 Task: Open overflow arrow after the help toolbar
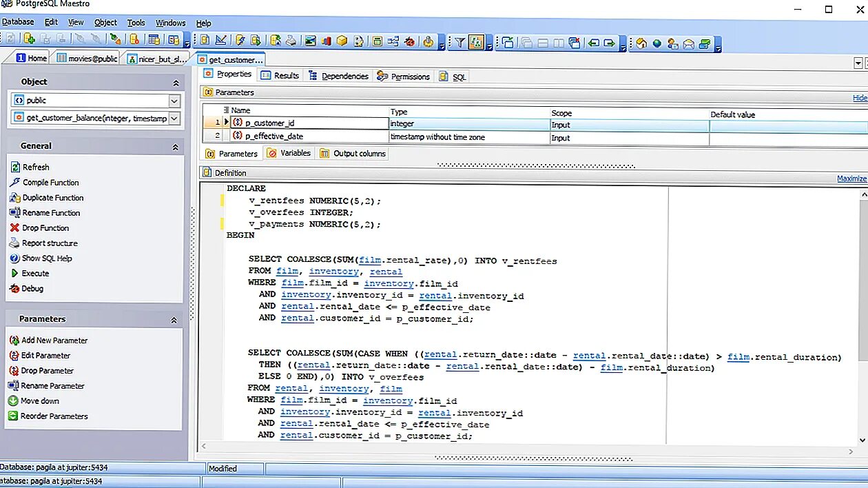(x=718, y=46)
